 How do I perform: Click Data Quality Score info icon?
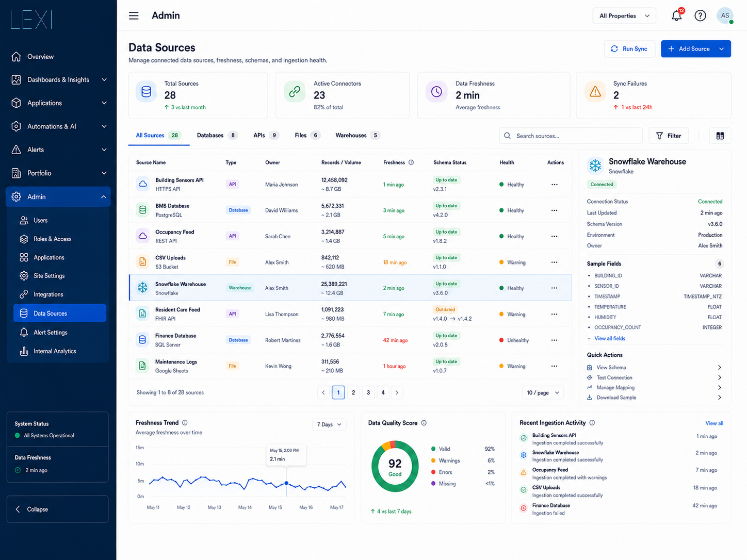pos(424,423)
